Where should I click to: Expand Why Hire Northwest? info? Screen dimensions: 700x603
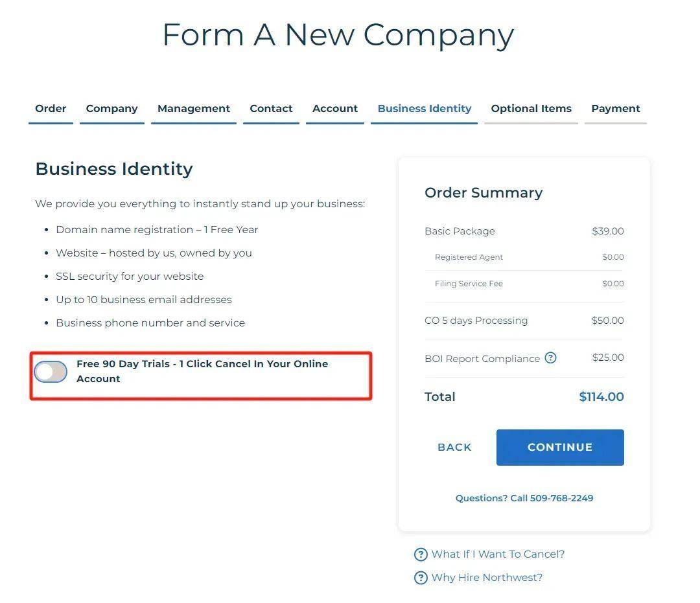click(487, 578)
